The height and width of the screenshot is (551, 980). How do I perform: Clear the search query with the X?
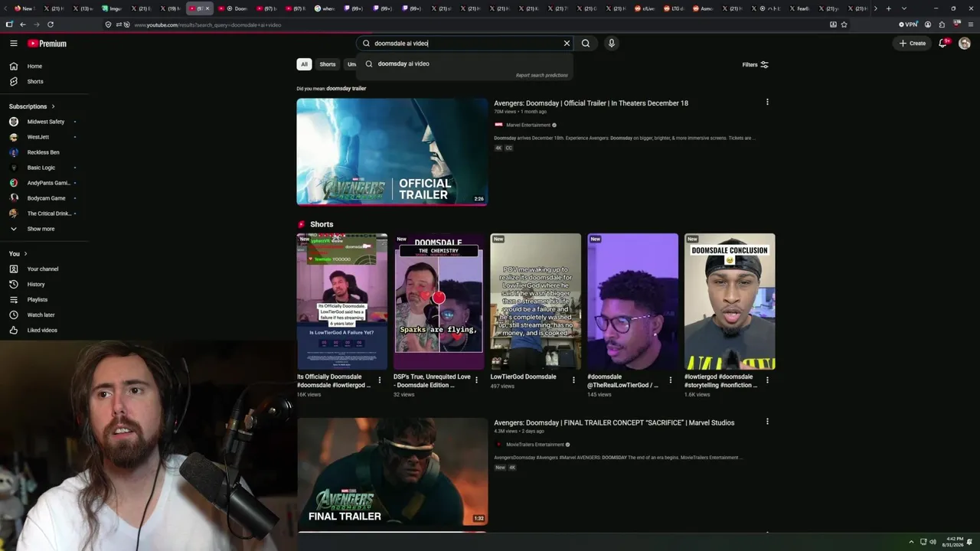coord(567,44)
